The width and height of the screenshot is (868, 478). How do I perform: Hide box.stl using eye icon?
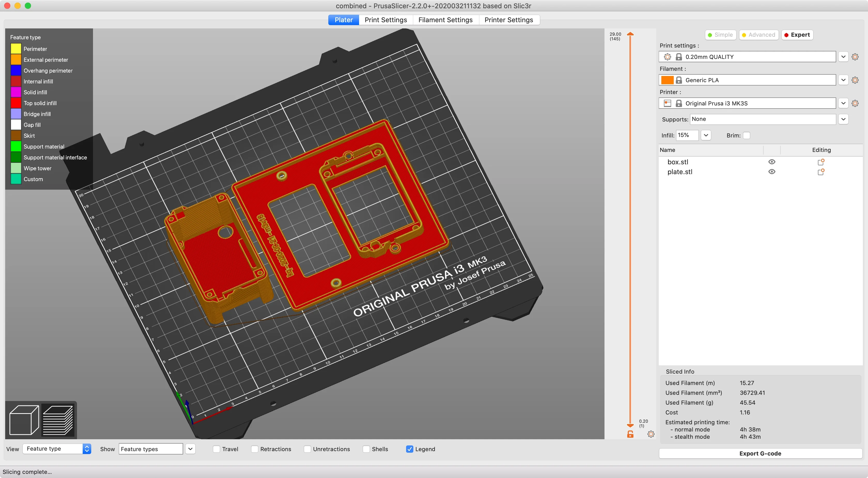tap(772, 162)
